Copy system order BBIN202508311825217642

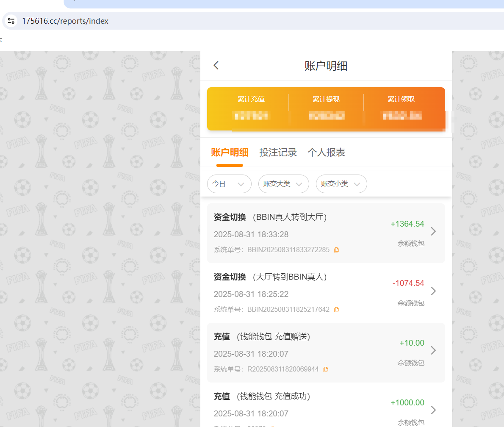pyautogui.click(x=337, y=309)
